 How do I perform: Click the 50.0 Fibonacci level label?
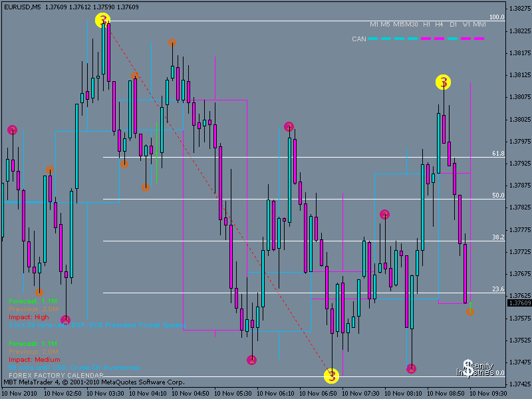(498, 196)
